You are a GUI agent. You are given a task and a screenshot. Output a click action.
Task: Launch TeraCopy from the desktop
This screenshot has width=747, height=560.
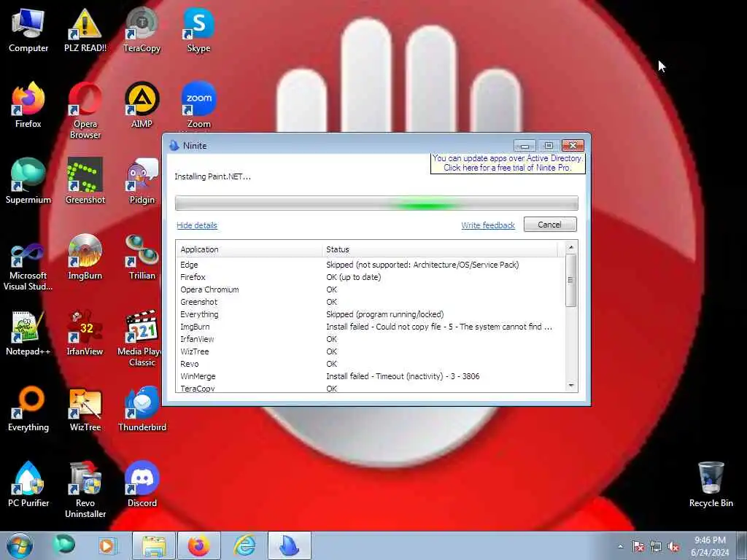[x=142, y=29]
